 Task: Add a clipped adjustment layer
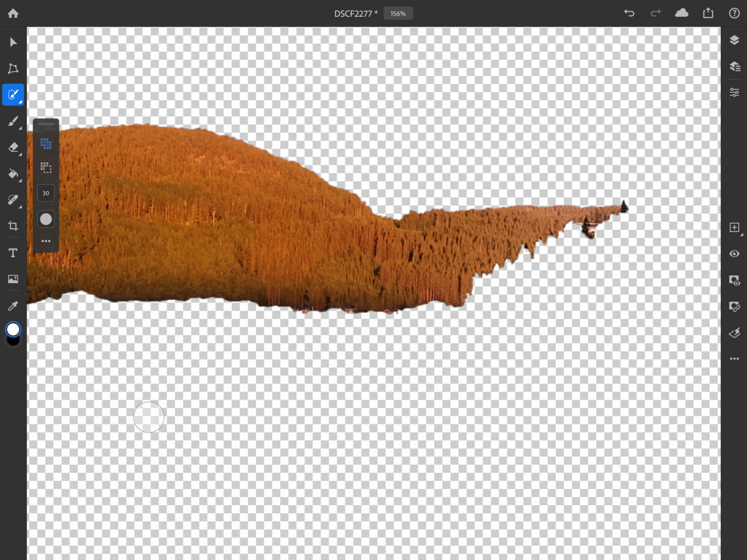pyautogui.click(x=735, y=307)
